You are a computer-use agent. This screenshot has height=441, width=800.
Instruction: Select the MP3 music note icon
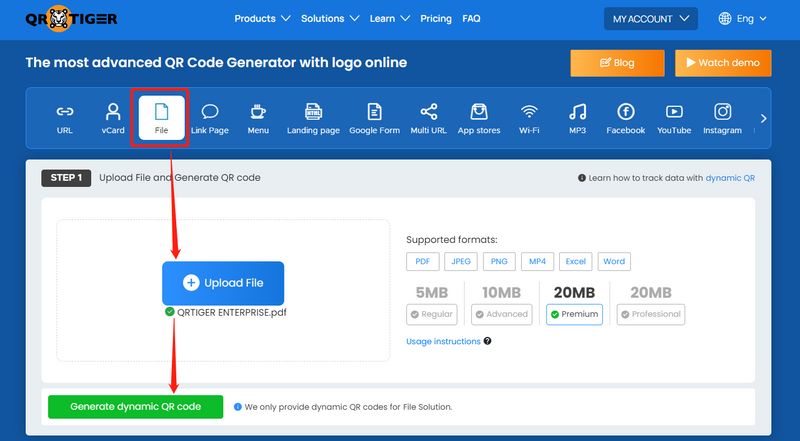(577, 112)
